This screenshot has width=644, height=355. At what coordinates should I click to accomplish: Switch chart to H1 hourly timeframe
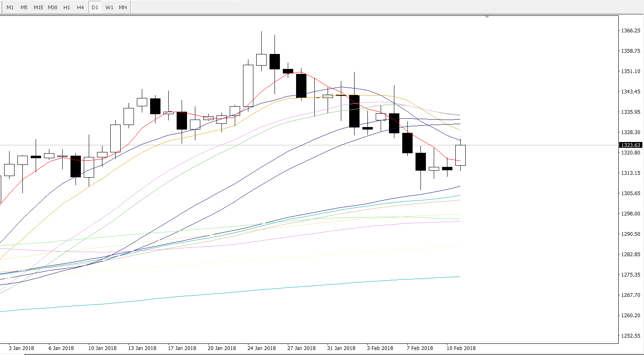(x=67, y=7)
